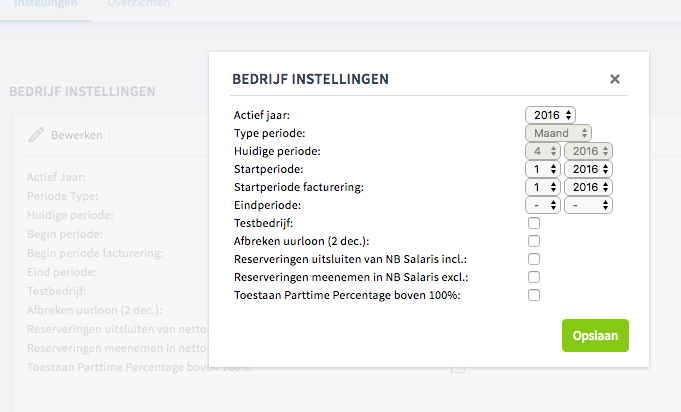Check Reserveringen meenemen in NB Salaris excl.
The height and width of the screenshot is (412, 681).
click(x=534, y=277)
